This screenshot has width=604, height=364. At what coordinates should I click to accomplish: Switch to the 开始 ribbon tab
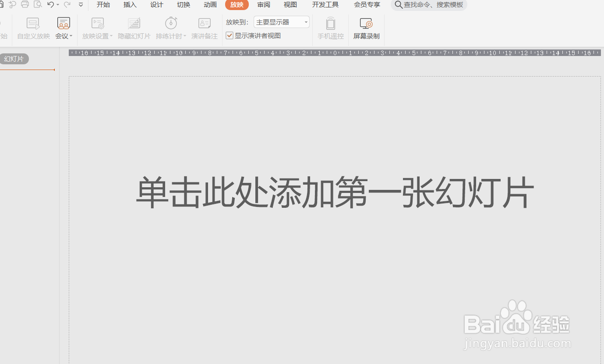[103, 5]
